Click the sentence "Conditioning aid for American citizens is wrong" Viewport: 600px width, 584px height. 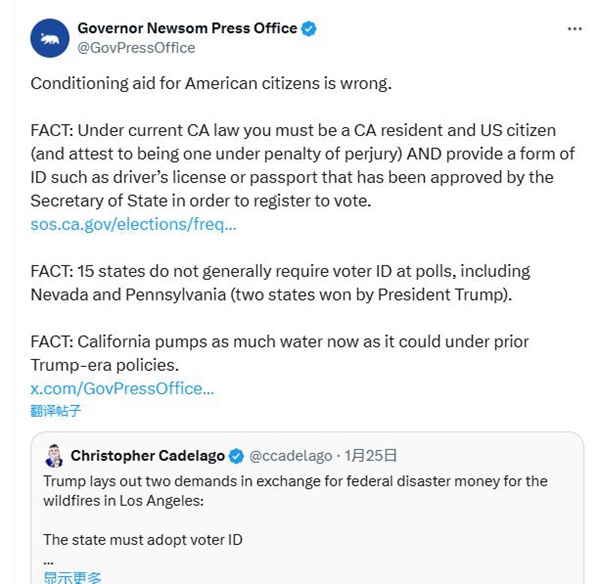[x=211, y=83]
